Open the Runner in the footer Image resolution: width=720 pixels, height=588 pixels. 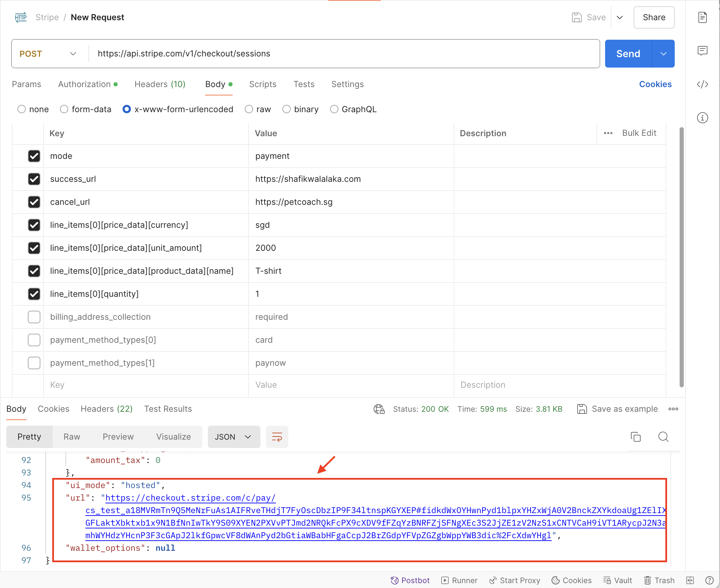(459, 580)
